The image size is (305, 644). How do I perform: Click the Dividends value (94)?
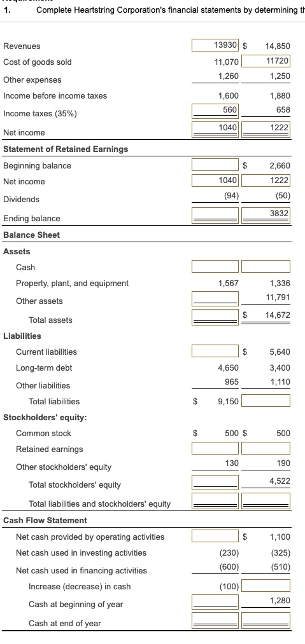click(231, 196)
